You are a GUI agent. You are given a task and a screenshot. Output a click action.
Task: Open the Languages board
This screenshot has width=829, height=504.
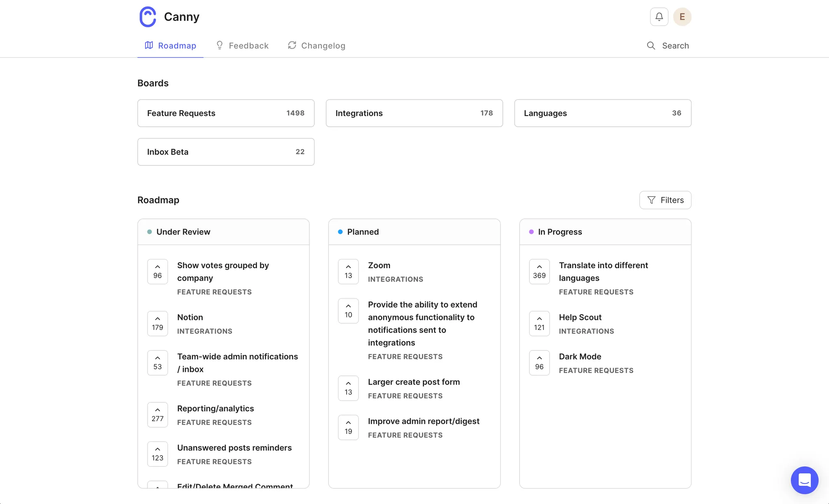click(603, 113)
